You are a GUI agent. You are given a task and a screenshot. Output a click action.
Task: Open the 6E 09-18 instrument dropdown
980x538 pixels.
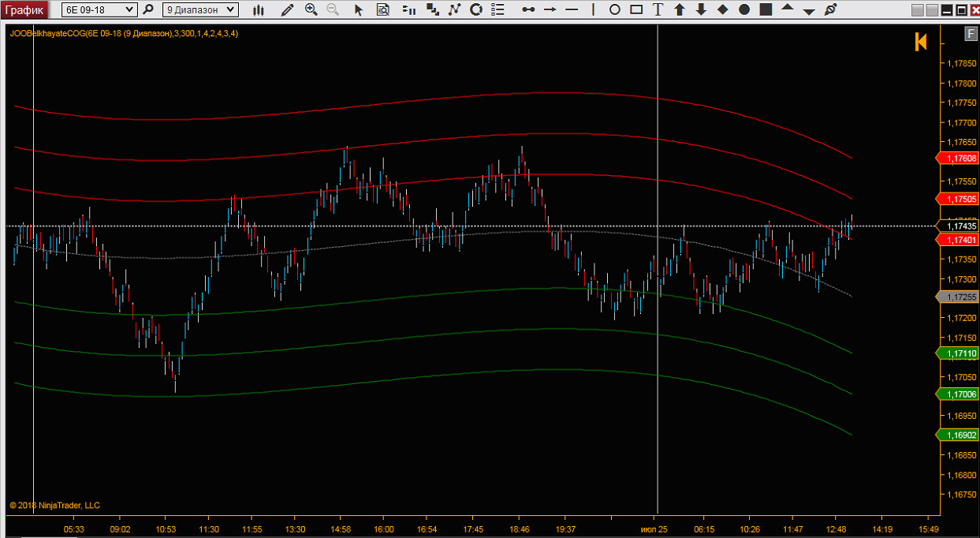tap(98, 9)
